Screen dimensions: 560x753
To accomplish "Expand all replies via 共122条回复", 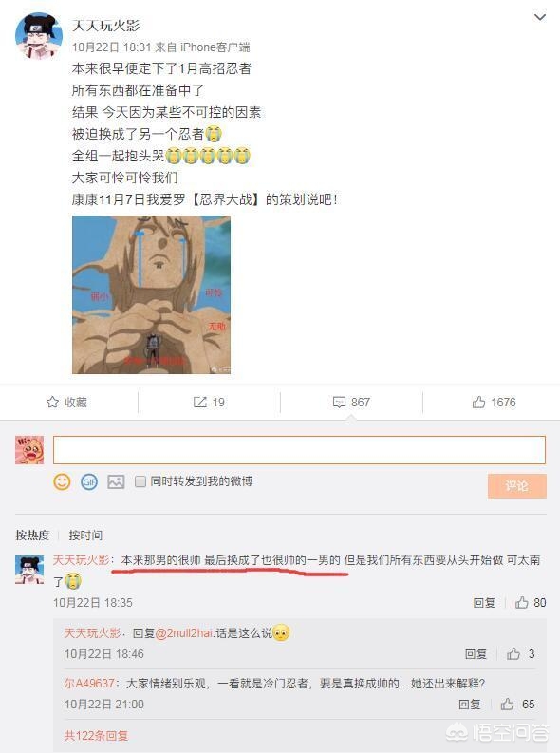I will point(97,735).
